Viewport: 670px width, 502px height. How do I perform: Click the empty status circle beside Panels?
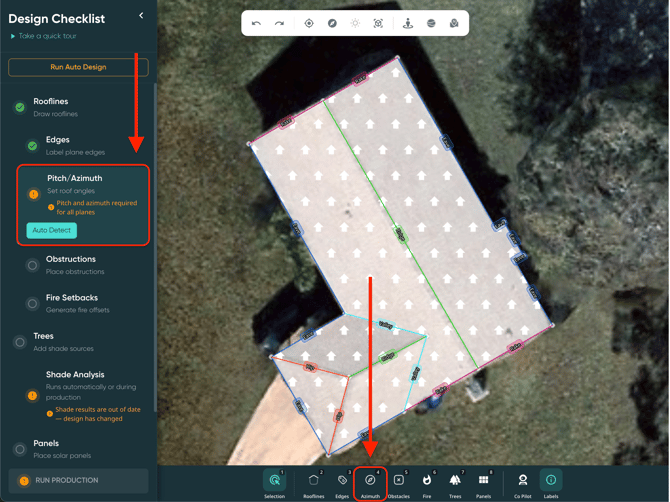point(20,449)
